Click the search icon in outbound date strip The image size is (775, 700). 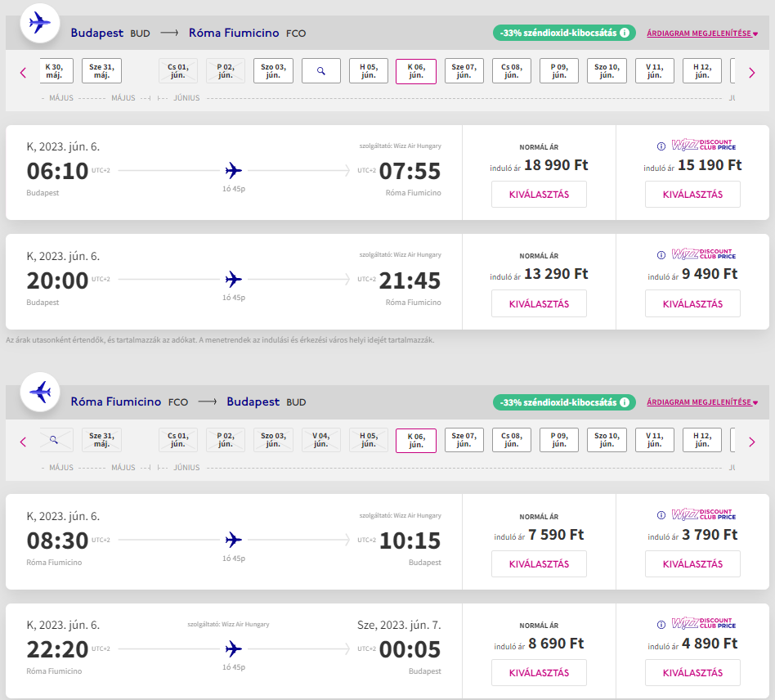pyautogui.click(x=320, y=70)
